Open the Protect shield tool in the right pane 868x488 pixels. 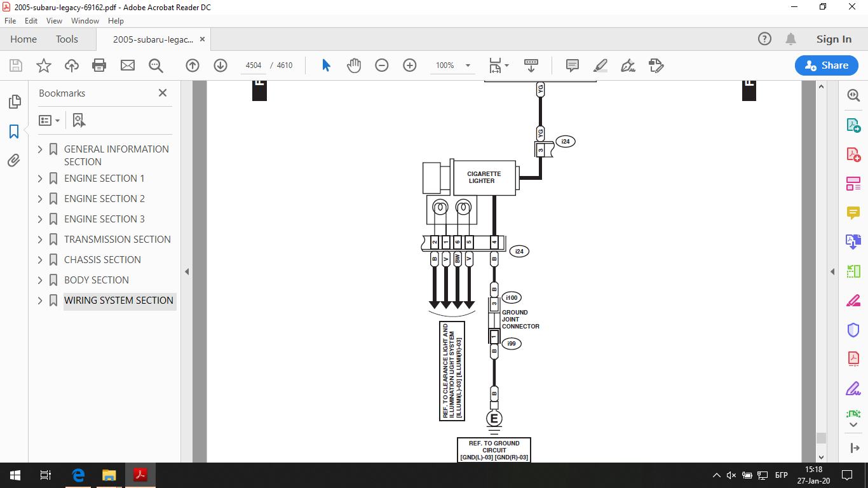pos(853,330)
